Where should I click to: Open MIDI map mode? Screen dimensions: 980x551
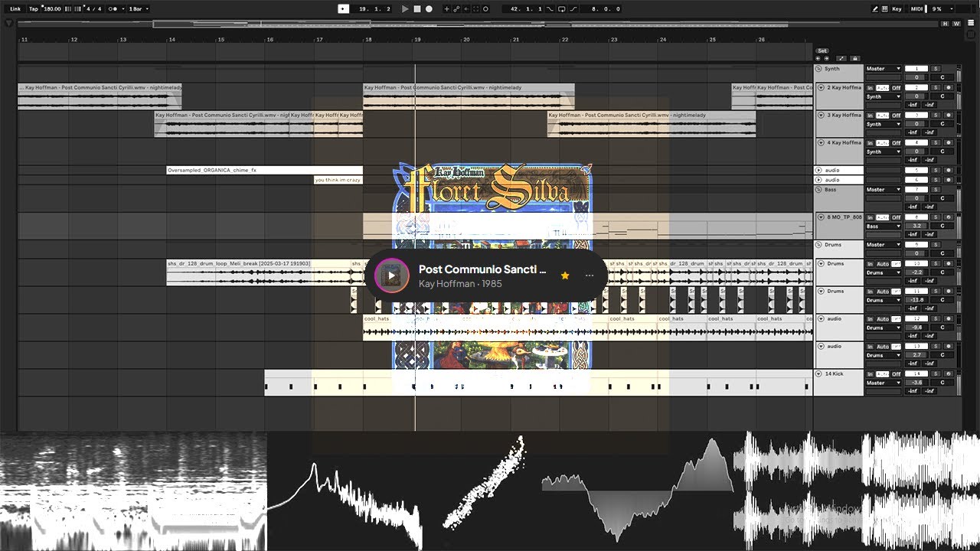tap(915, 9)
